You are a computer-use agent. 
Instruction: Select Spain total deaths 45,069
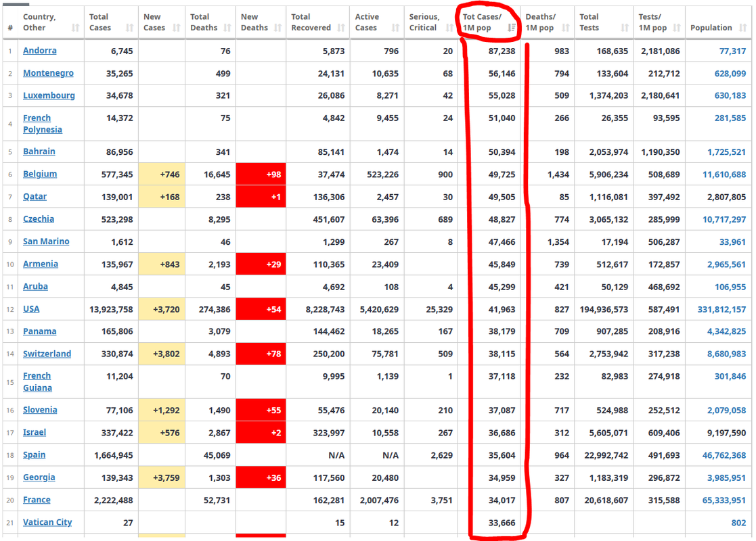217,455
